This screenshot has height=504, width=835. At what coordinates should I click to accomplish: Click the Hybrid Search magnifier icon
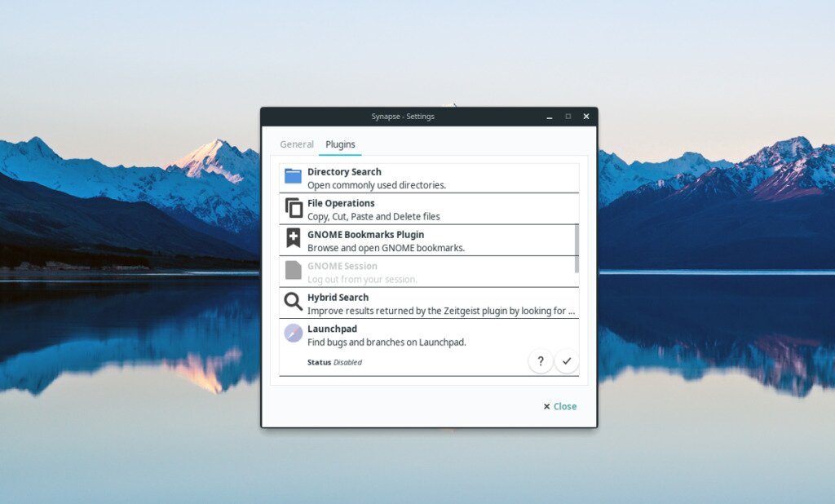294,302
